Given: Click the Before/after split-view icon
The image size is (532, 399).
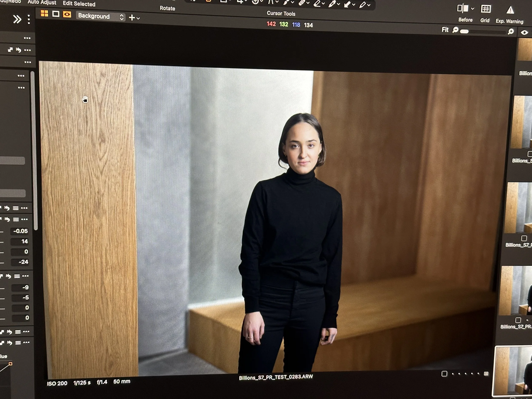Looking at the screenshot, I should click(x=462, y=9).
